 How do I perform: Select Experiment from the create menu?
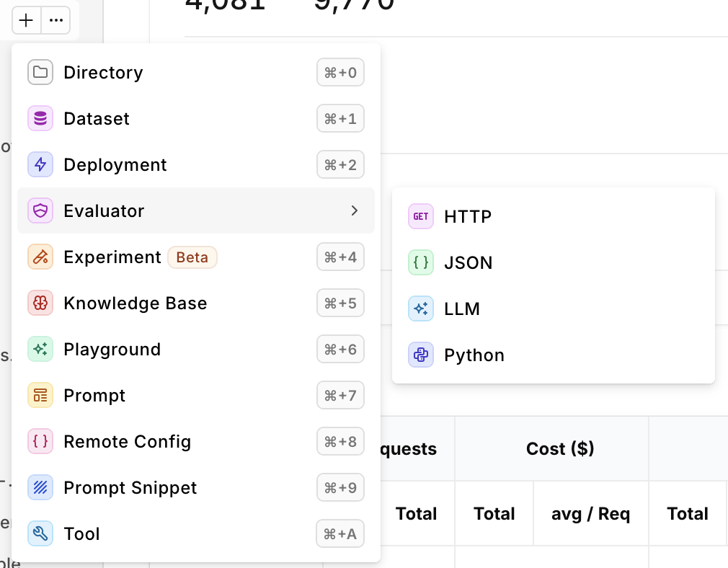pos(112,257)
